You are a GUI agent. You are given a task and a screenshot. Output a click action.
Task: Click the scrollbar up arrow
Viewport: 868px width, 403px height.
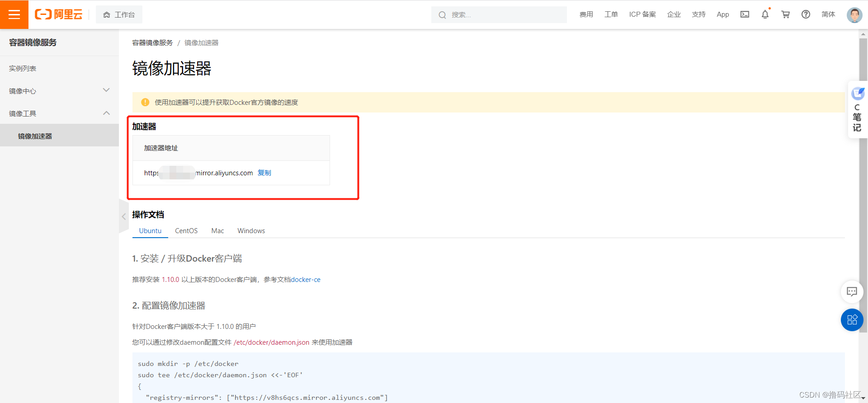pyautogui.click(x=863, y=34)
